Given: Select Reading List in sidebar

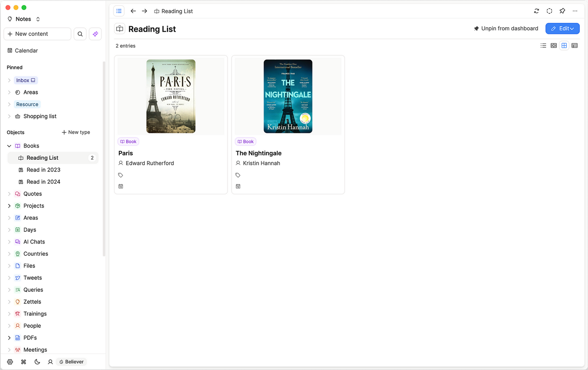Looking at the screenshot, I should 53,158.
